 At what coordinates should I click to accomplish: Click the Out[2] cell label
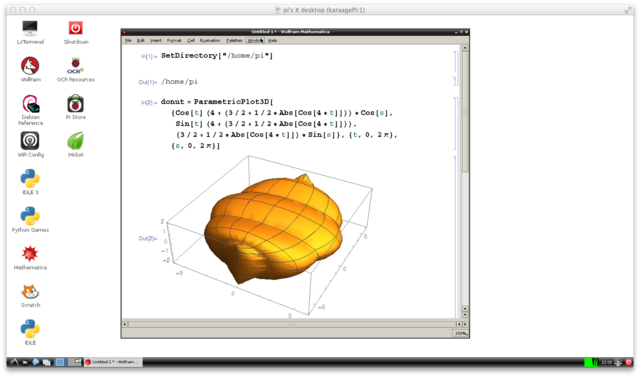[x=148, y=238]
